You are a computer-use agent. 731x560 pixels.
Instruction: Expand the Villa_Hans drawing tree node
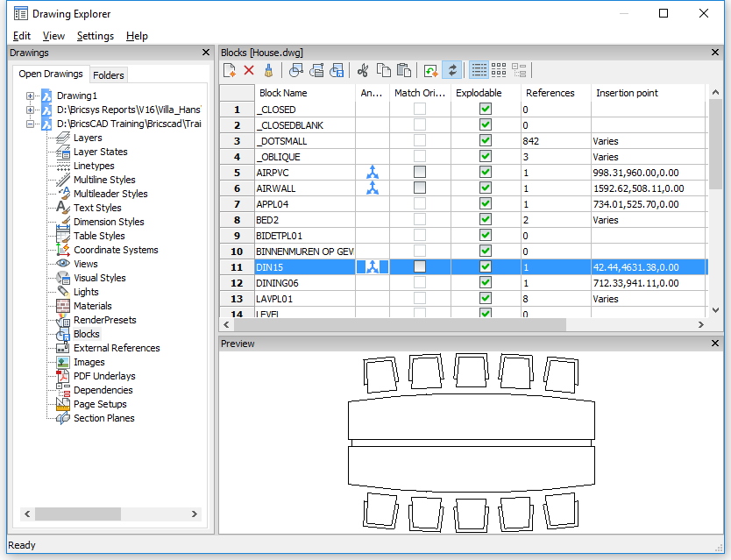click(x=31, y=110)
